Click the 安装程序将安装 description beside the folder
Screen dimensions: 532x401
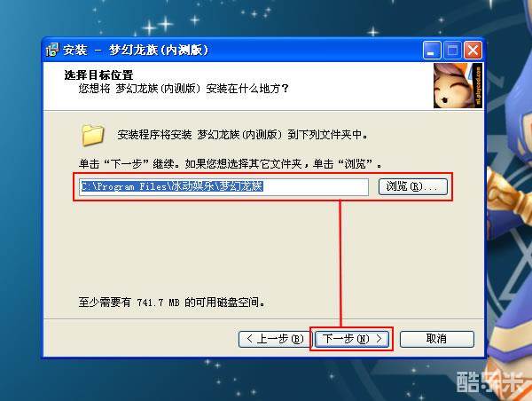coord(242,135)
